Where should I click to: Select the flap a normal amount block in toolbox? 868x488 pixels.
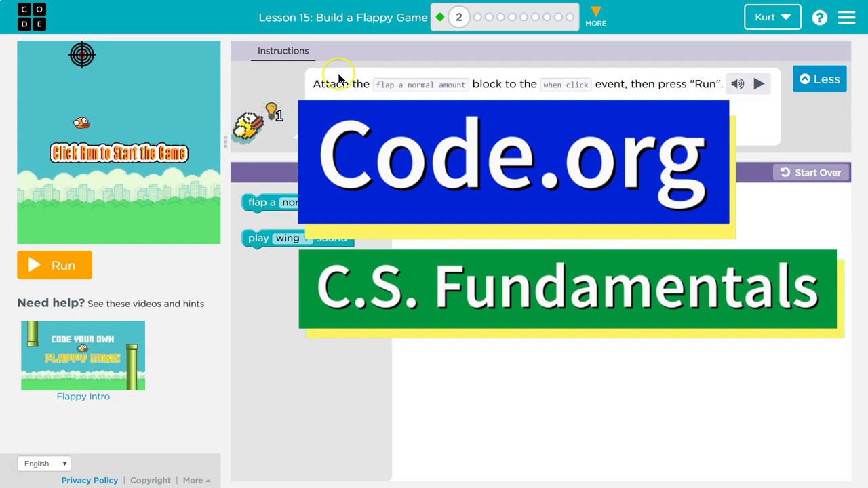(270, 203)
